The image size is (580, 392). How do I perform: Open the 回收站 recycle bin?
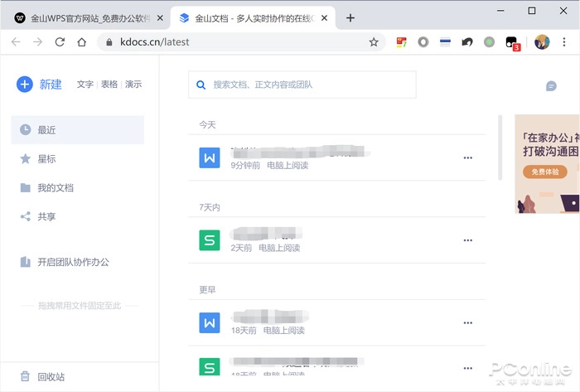point(51,377)
